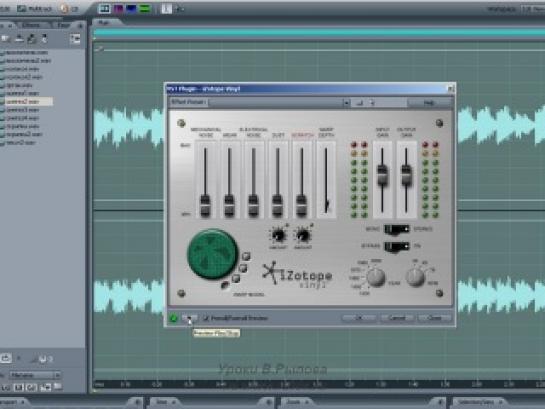545x409 pixels.
Task: Click the time ruler below the waveform
Action: 318,384
